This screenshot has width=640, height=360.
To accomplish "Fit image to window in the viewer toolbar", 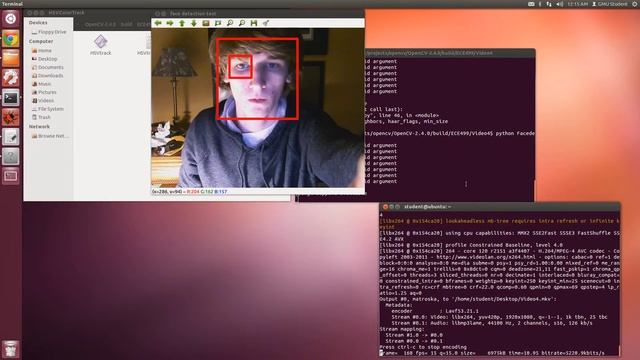I will 218,23.
